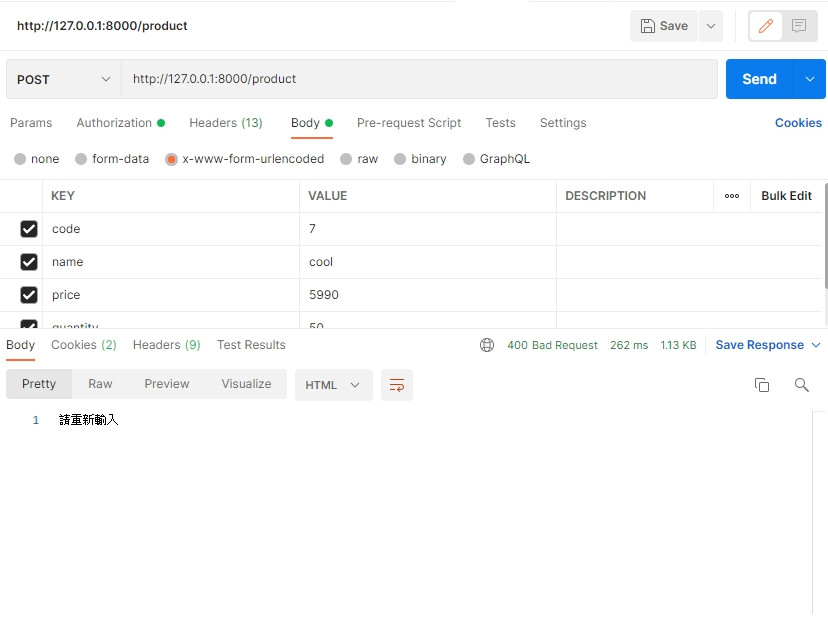Screen dimensions: 828x621
Task: Select the response Body tab
Action: [x=21, y=345]
